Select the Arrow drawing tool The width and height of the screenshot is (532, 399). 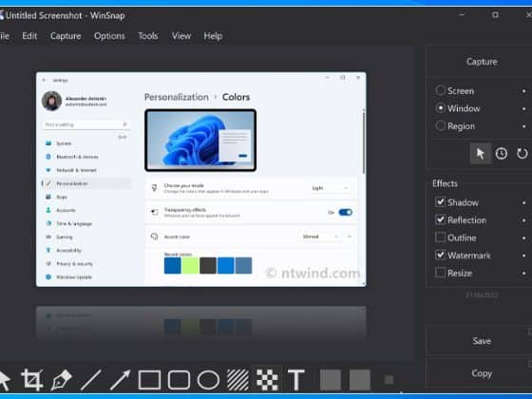[x=120, y=380]
